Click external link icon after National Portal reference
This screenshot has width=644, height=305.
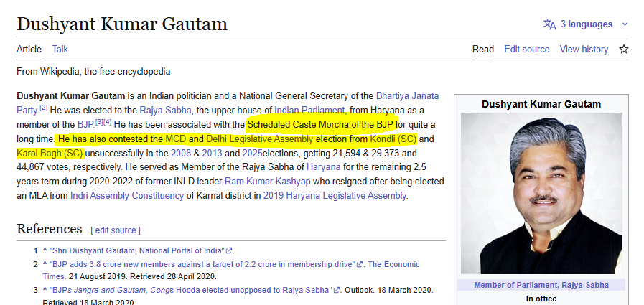(229, 250)
